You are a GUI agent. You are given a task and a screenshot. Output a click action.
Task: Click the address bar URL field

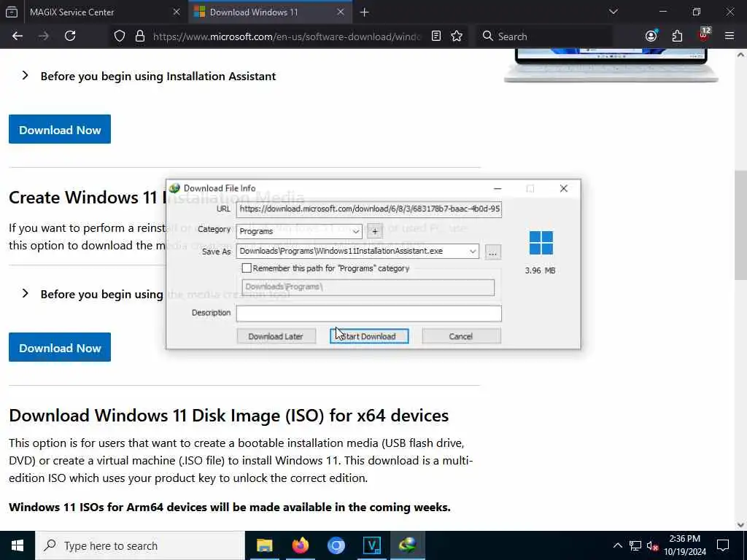287,36
